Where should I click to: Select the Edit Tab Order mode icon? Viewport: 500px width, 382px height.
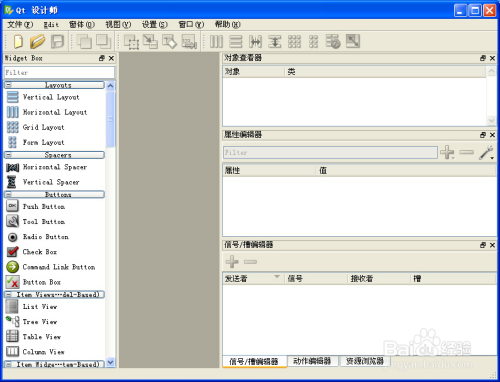click(189, 42)
